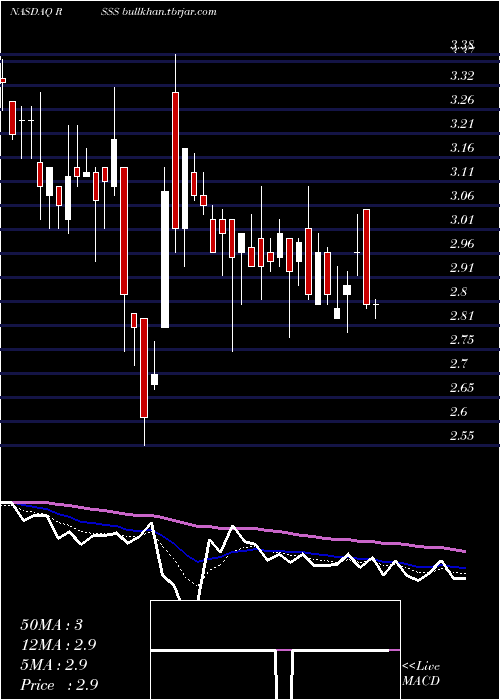The image size is (500, 700).
Task: Select the 2.7 price axis label
Action: (459, 365)
